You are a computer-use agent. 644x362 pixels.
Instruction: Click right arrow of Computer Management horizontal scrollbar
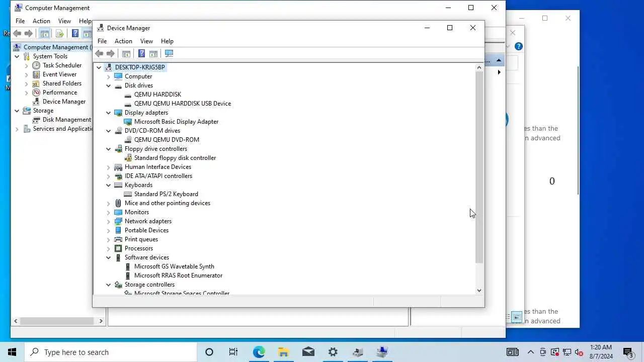point(101,321)
